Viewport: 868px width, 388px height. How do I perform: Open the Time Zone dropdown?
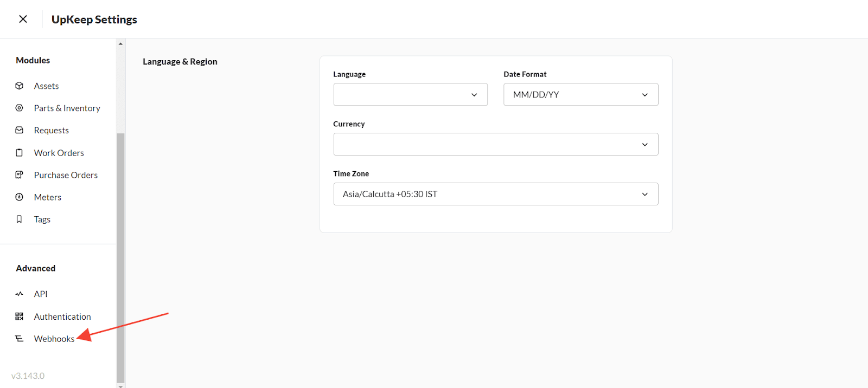(496, 194)
